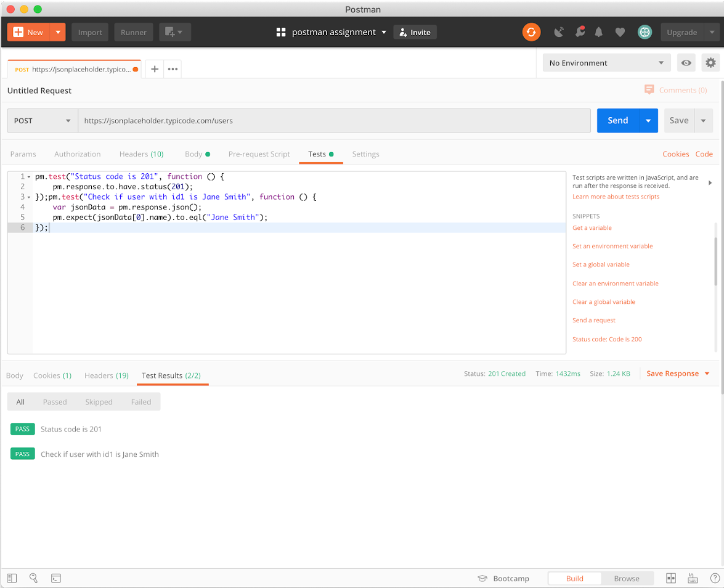This screenshot has width=724, height=588.
Task: Click the workspace grid icon
Action: point(281,32)
